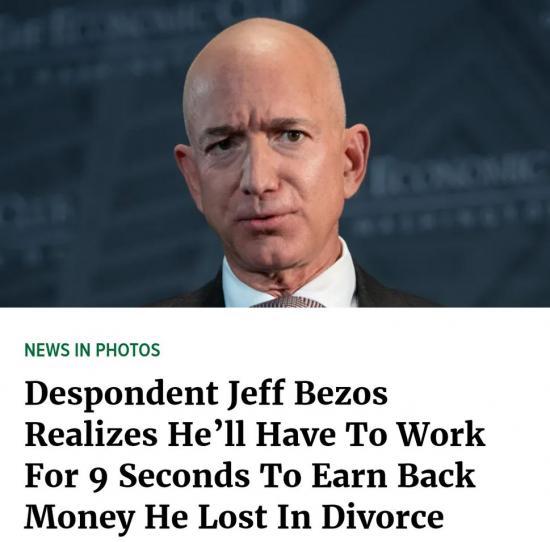The width and height of the screenshot is (550, 542).
Task: Click the word 'Divorce' in the headline
Action: (x=383, y=517)
